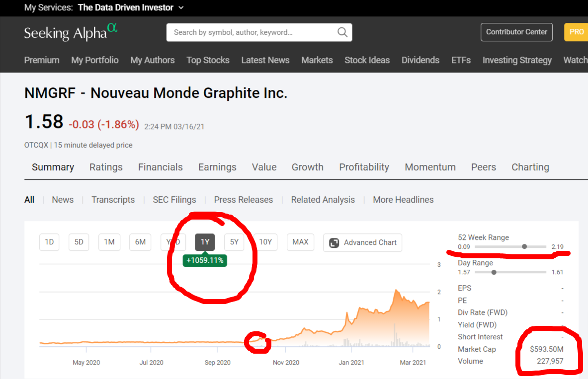This screenshot has height=379, width=588.
Task: Set chart range to MAX
Action: [300, 242]
